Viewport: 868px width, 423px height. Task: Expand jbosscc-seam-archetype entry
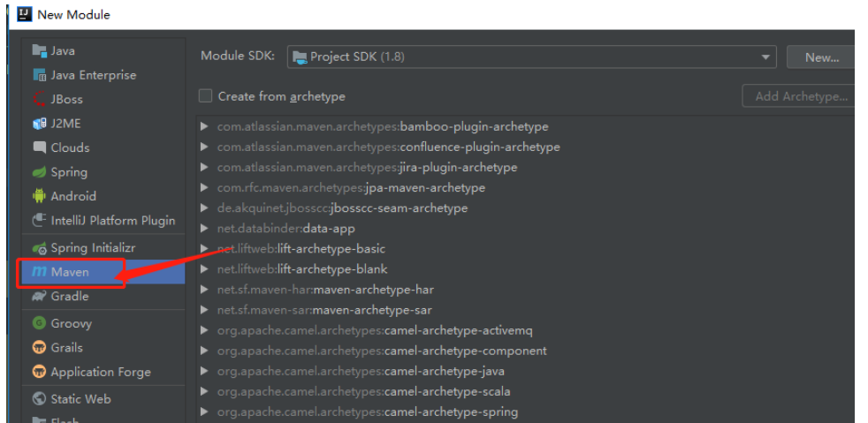(204, 208)
